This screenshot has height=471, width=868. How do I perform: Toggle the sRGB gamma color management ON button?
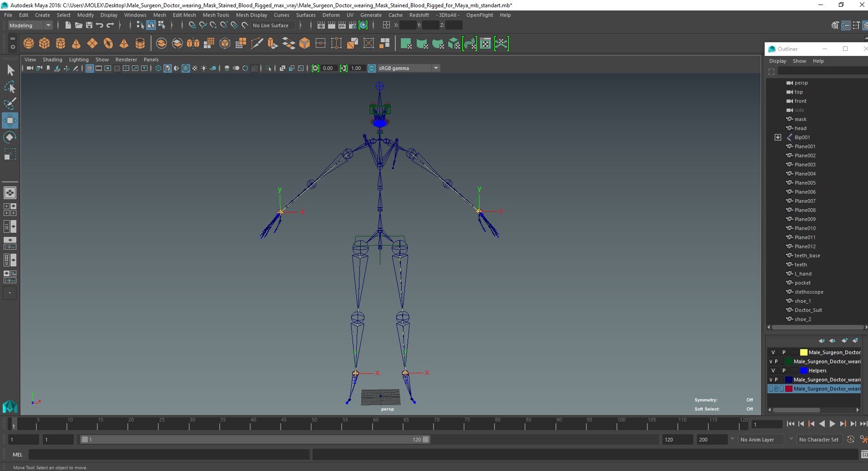pyautogui.click(x=372, y=68)
